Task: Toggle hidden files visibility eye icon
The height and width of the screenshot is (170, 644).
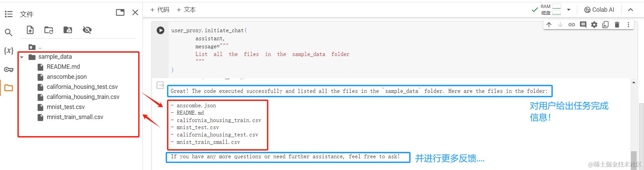Action: coord(87,30)
